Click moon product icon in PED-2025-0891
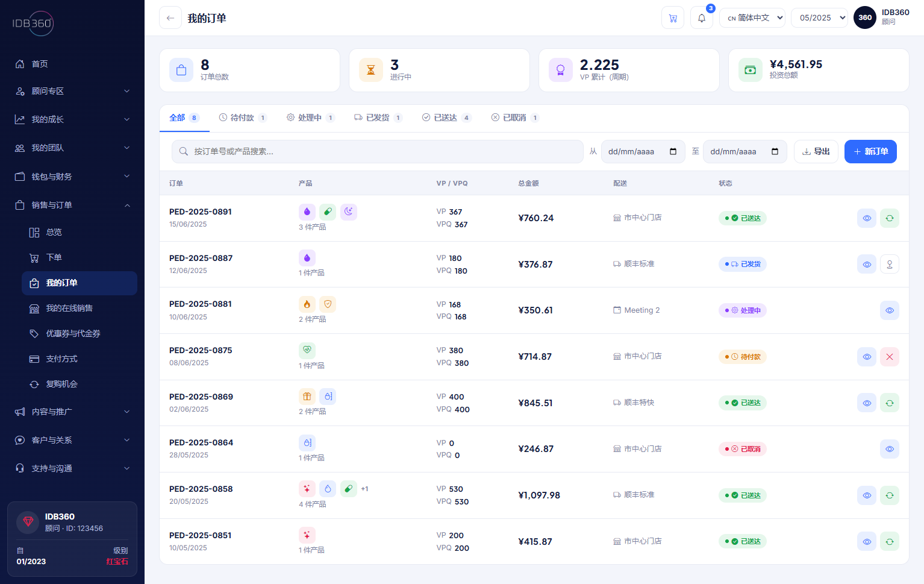Viewport: 924px width, 584px height. (349, 212)
